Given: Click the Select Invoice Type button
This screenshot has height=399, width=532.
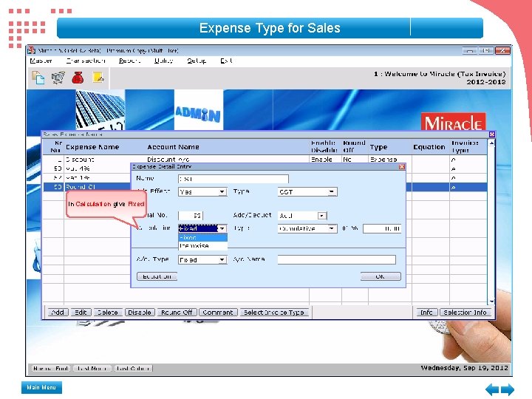Looking at the screenshot, I should pyautogui.click(x=274, y=312).
